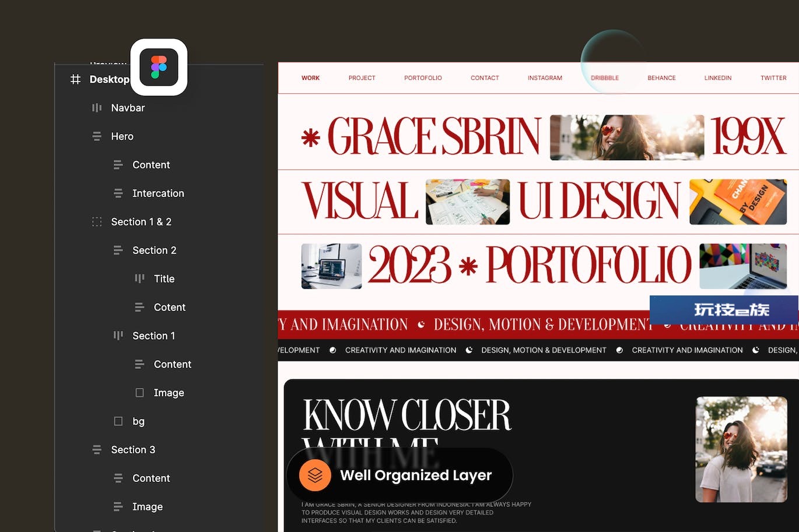Click the icon beside Section 1 layer
Screen dimensions: 799x532
point(118,336)
